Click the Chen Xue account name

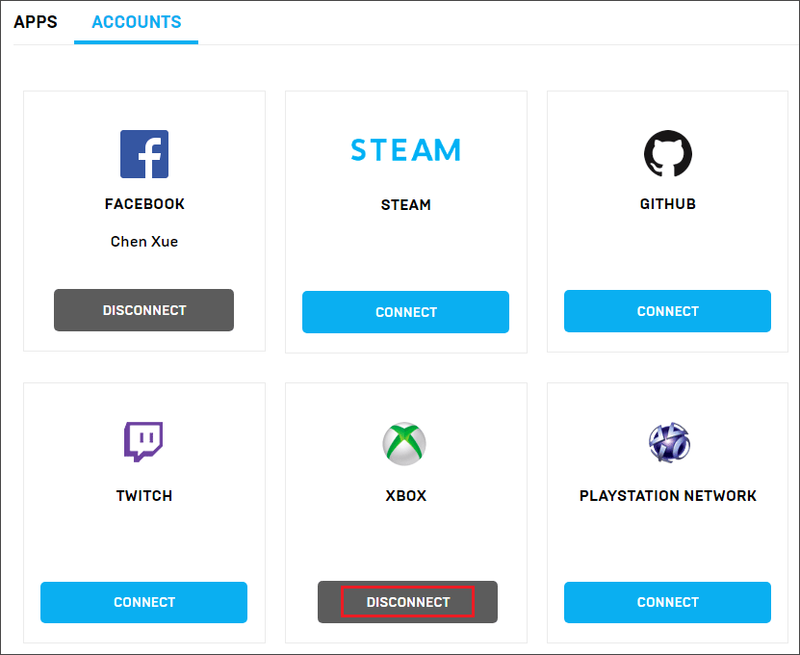click(x=144, y=241)
